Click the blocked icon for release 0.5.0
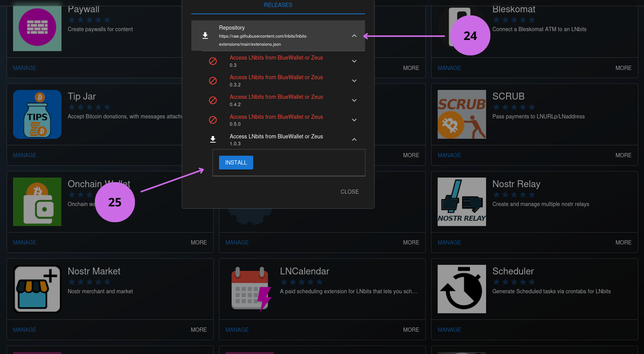The image size is (644, 354). (x=213, y=120)
